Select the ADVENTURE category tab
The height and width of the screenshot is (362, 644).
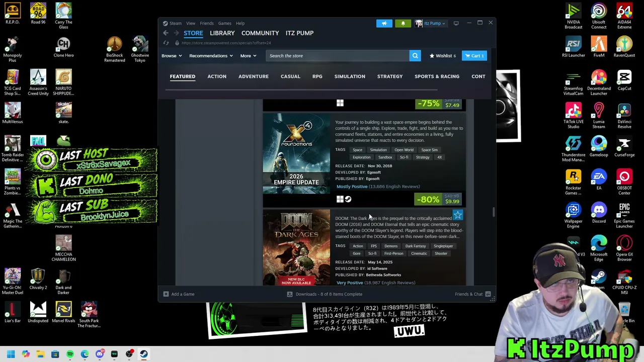(254, 76)
